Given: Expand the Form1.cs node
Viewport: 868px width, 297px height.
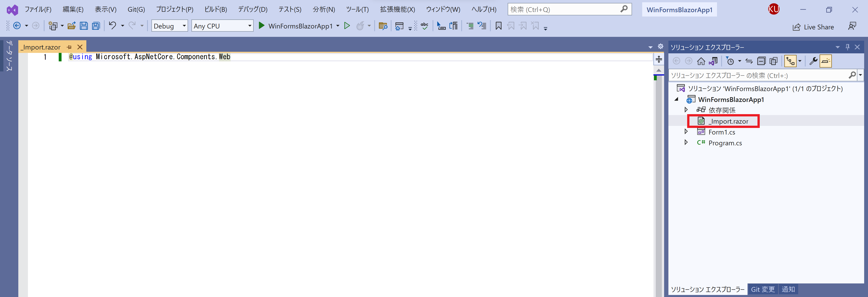Looking at the screenshot, I should pos(686,132).
